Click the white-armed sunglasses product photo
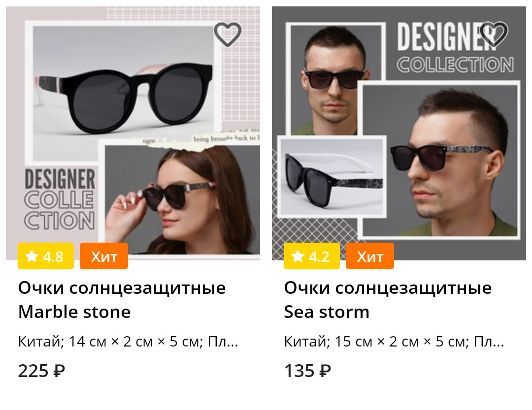Screen dimensions: 532x410 click(332, 177)
